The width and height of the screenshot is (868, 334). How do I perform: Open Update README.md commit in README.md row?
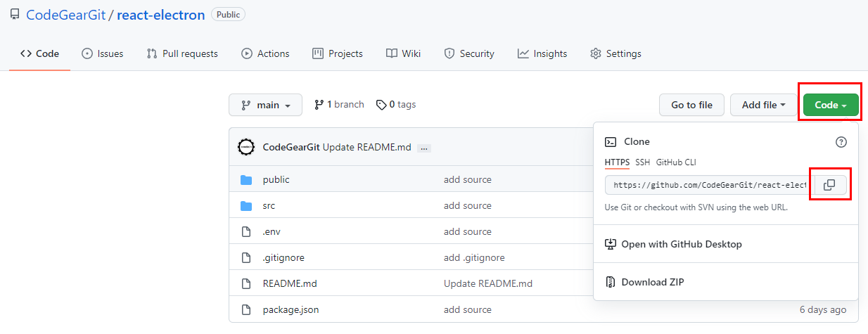pos(488,283)
